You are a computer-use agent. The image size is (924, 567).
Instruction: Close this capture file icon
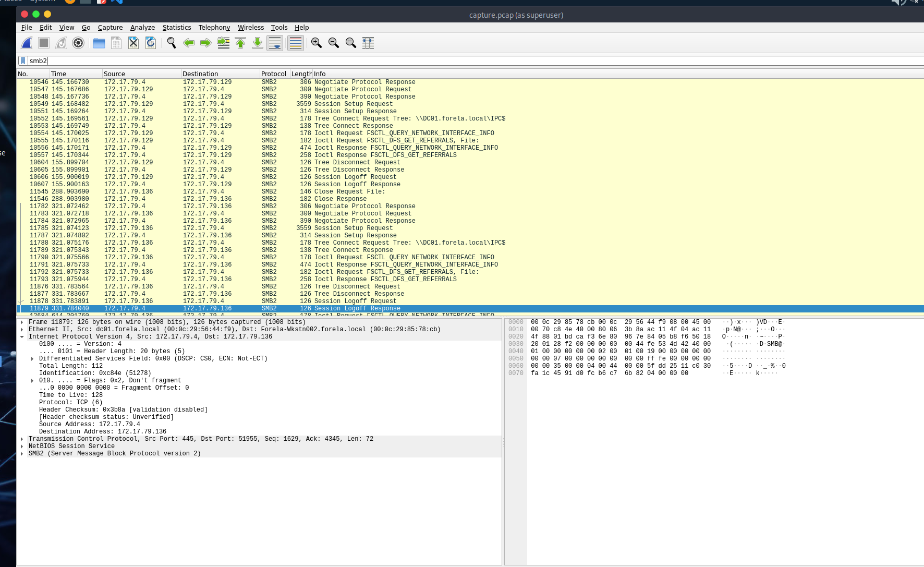[133, 43]
